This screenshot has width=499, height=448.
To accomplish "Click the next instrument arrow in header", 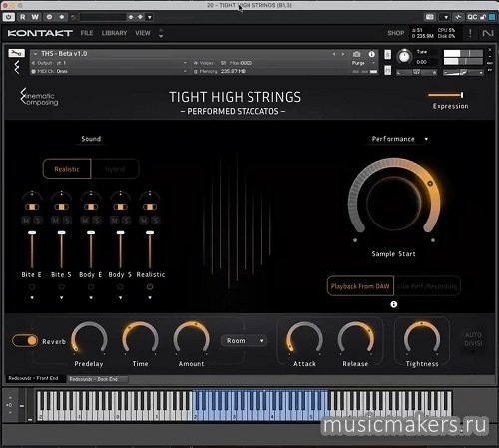I will click(343, 54).
